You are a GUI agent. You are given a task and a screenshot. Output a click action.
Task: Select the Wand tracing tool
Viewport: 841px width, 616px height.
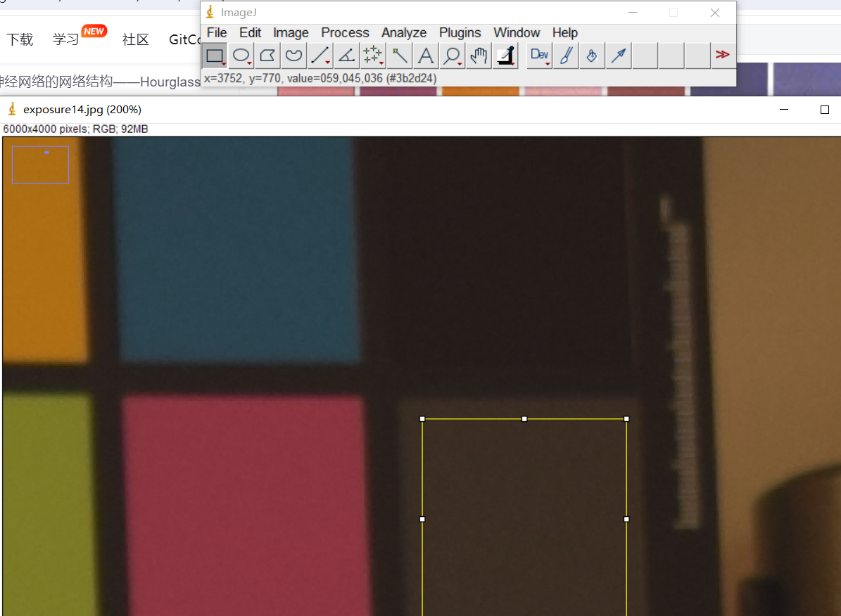pyautogui.click(x=400, y=56)
